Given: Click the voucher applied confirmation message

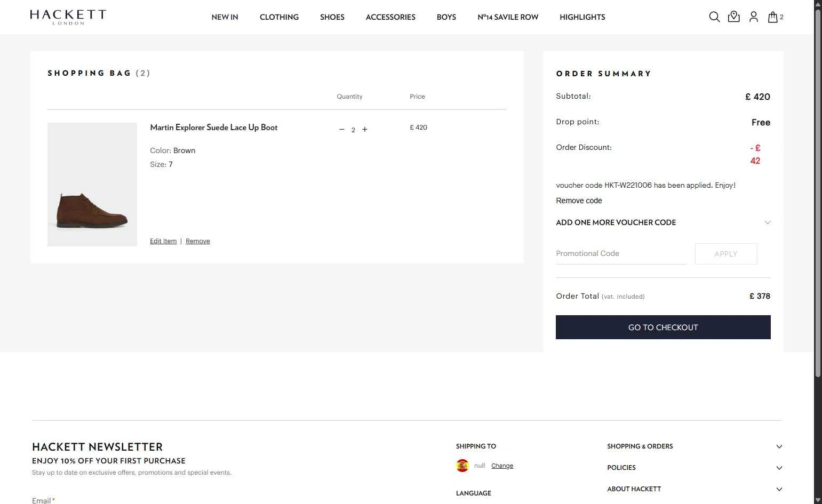Looking at the screenshot, I should (x=645, y=186).
